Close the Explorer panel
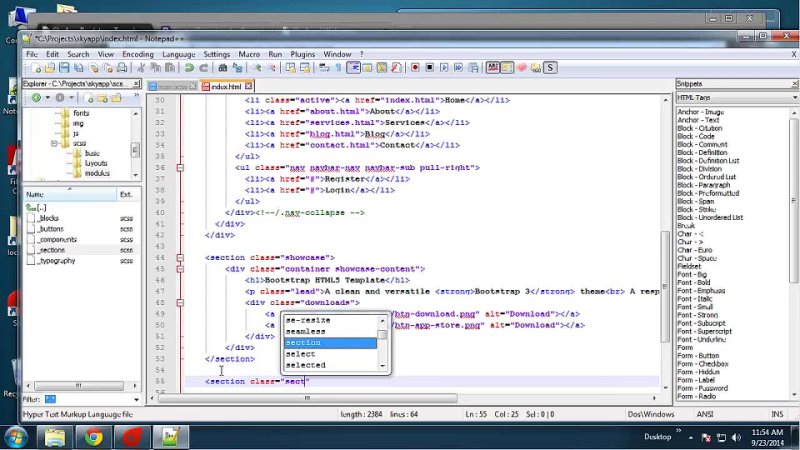 coord(136,83)
